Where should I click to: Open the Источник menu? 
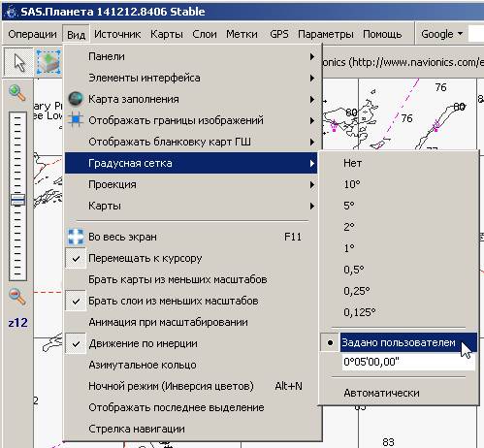point(117,34)
